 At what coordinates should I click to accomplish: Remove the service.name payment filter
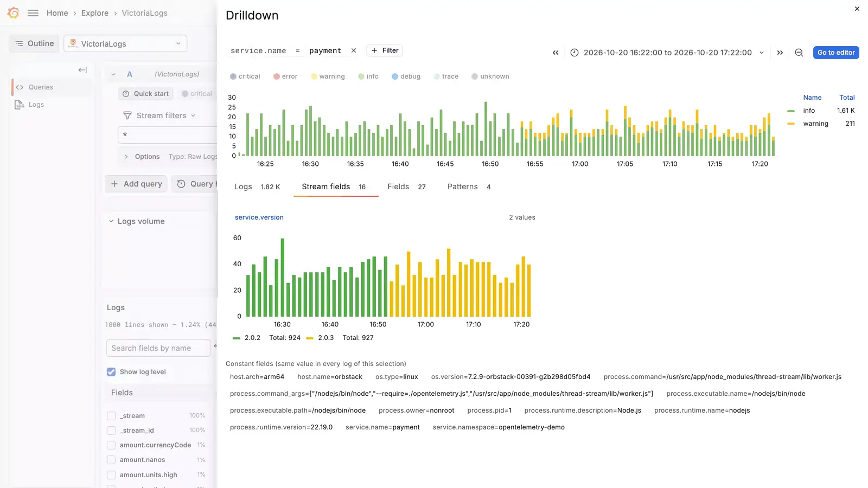click(354, 50)
